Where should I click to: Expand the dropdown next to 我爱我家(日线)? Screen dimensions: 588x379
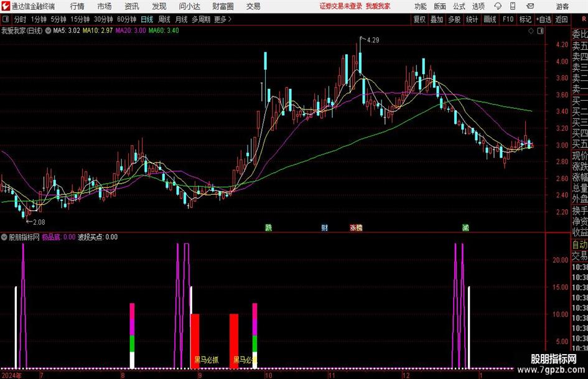pyautogui.click(x=48, y=30)
